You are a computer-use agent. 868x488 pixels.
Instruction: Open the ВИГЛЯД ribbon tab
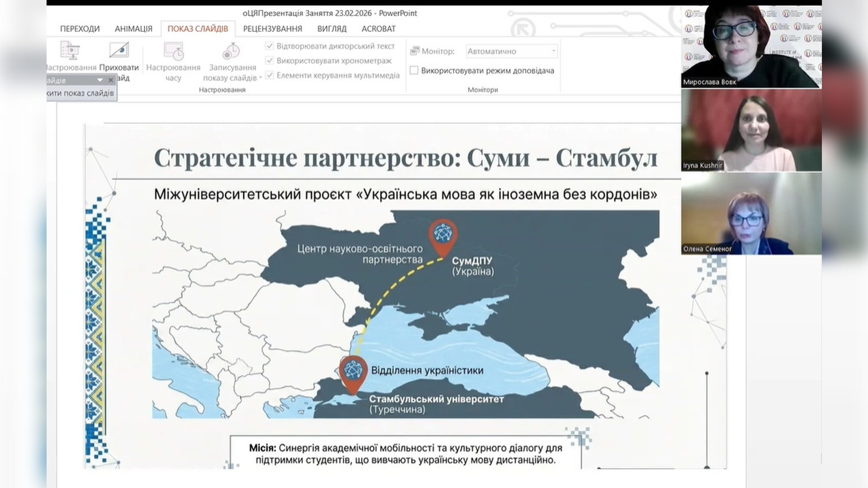click(x=332, y=29)
